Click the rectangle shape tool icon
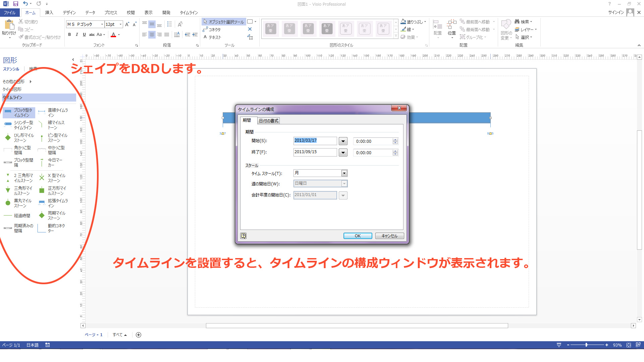 pyautogui.click(x=250, y=21)
